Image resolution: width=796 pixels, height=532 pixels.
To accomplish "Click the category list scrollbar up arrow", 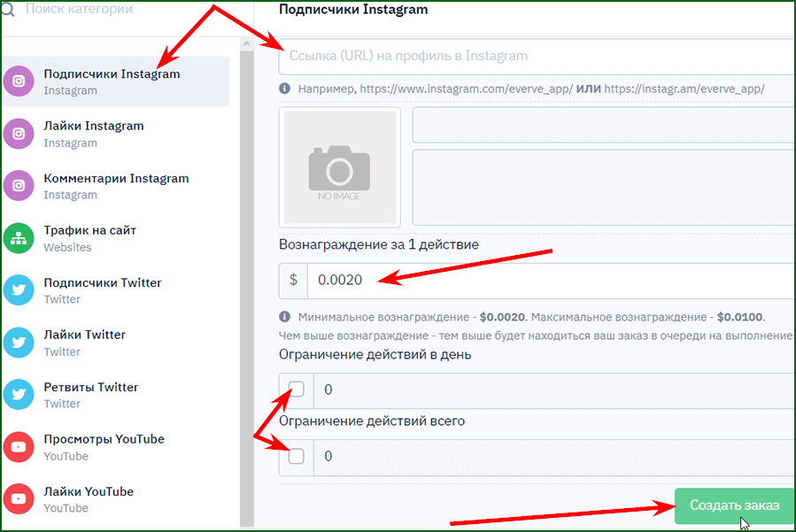I will [x=247, y=44].
